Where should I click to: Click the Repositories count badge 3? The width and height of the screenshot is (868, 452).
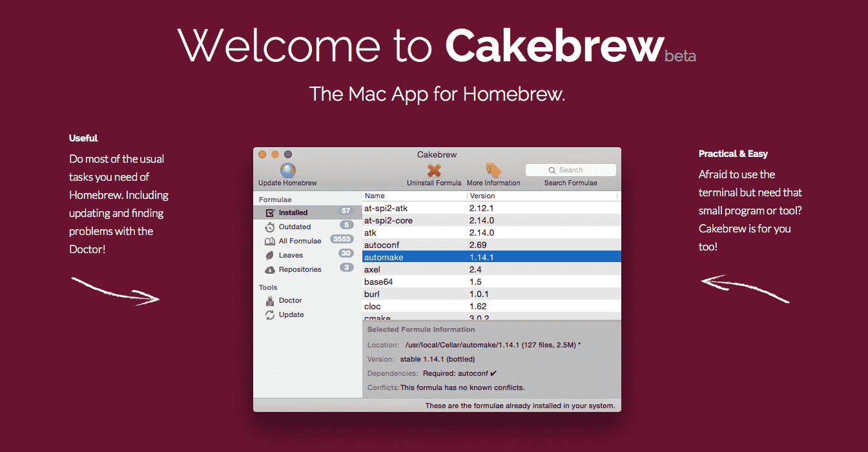tap(347, 267)
